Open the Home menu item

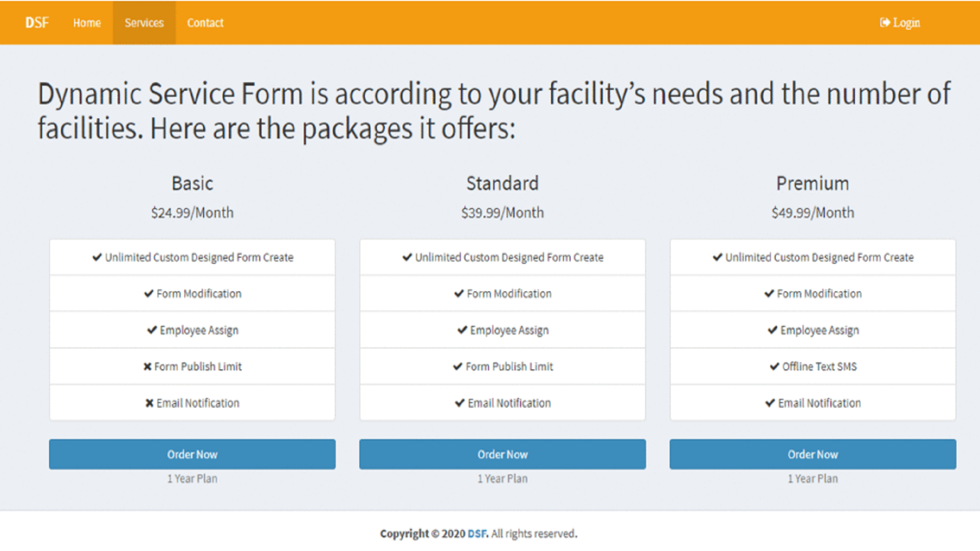[87, 23]
